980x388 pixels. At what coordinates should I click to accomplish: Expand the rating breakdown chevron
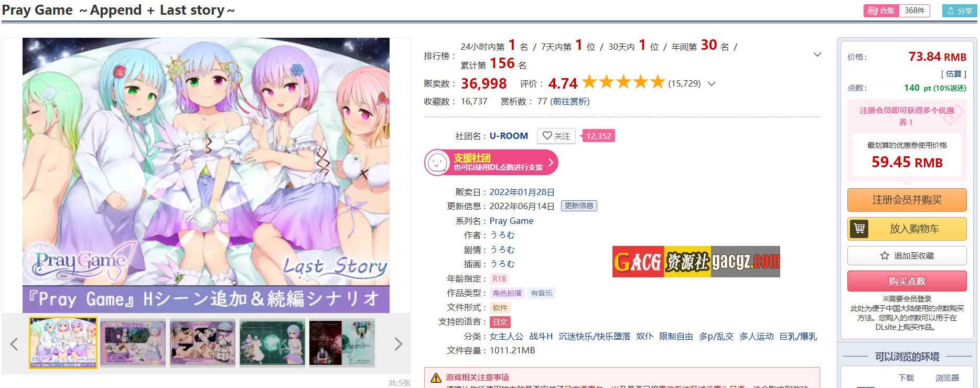(x=712, y=83)
